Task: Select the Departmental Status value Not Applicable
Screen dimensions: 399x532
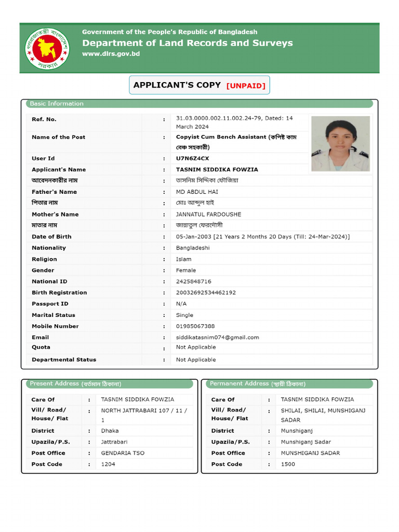Action: click(196, 360)
